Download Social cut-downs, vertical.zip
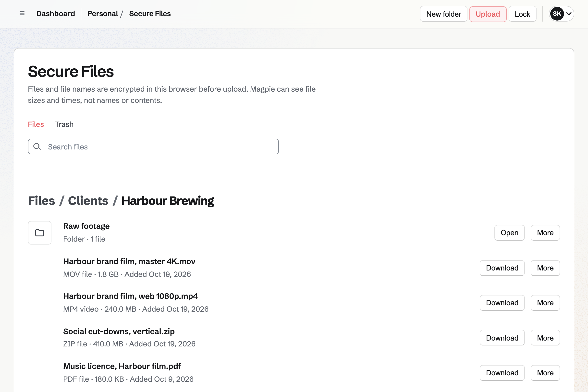Image resolution: width=588 pixels, height=392 pixels. point(502,338)
